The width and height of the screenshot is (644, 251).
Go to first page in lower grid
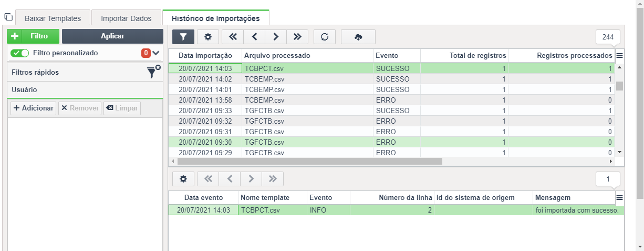(x=208, y=179)
